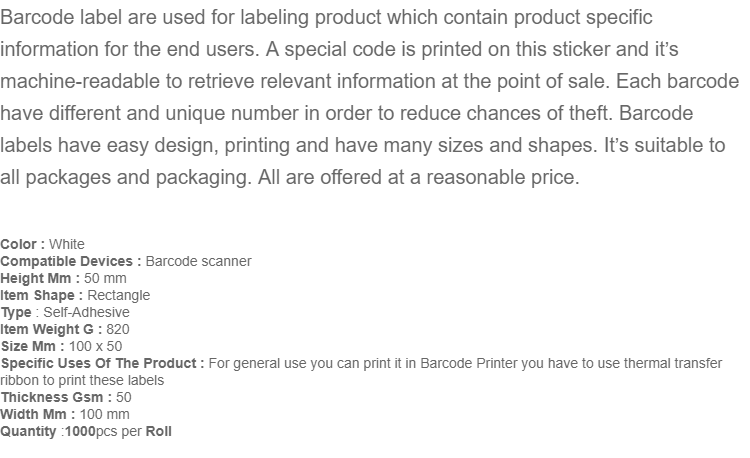Click the '1000pcs per Roll' quantity text
750x458 pixels.
coord(118,431)
